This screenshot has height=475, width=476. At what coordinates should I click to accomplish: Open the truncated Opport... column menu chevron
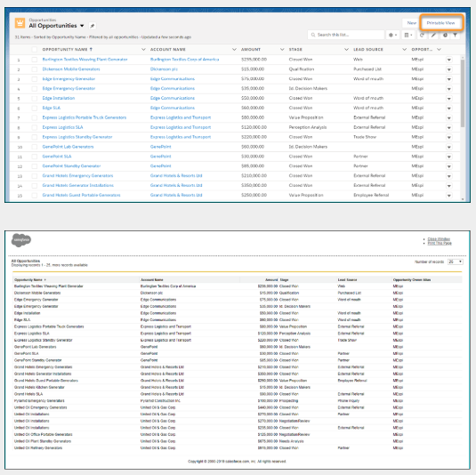click(x=439, y=49)
